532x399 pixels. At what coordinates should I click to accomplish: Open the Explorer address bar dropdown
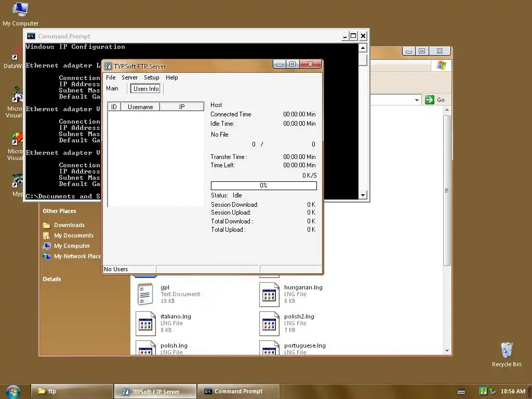click(x=417, y=100)
